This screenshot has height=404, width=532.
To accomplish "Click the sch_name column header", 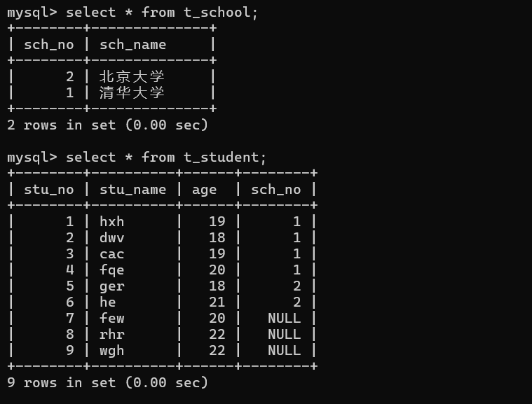I will click(132, 45).
